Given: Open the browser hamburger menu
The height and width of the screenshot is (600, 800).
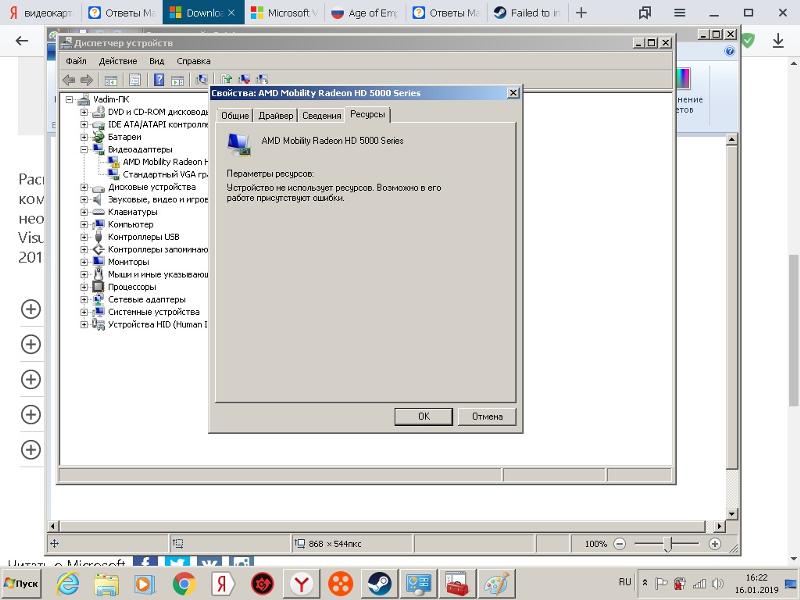Looking at the screenshot, I should (679, 13).
